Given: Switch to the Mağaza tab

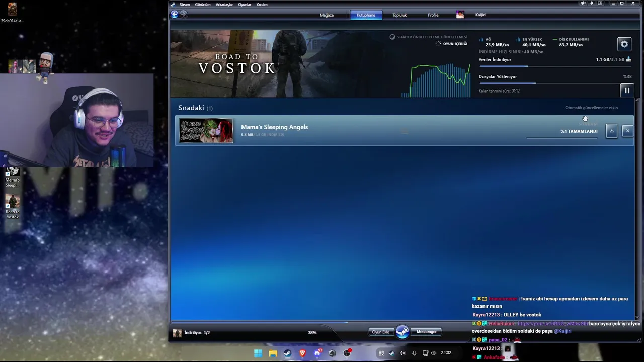Looking at the screenshot, I should tap(327, 15).
